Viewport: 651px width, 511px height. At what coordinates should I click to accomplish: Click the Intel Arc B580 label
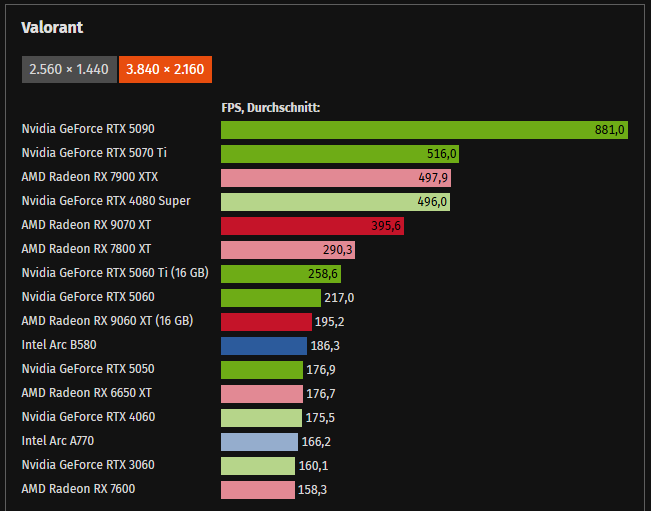pos(59,345)
